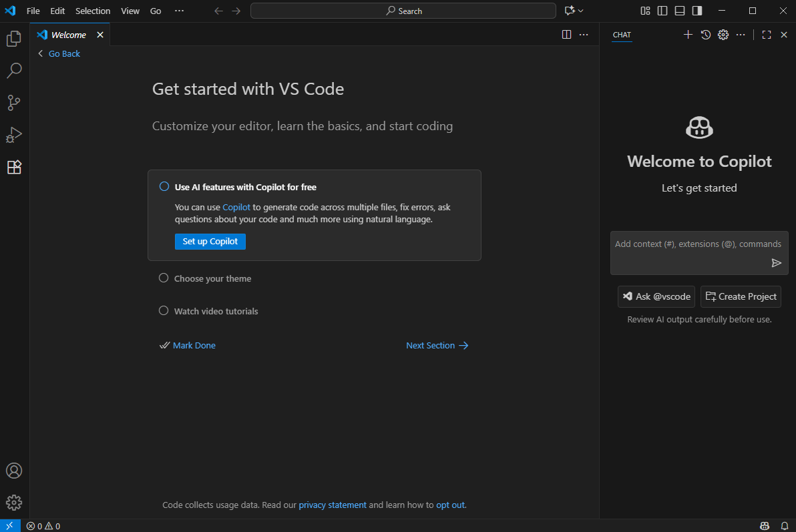The image size is (796, 532).
Task: Click Mark Done
Action: coord(188,345)
